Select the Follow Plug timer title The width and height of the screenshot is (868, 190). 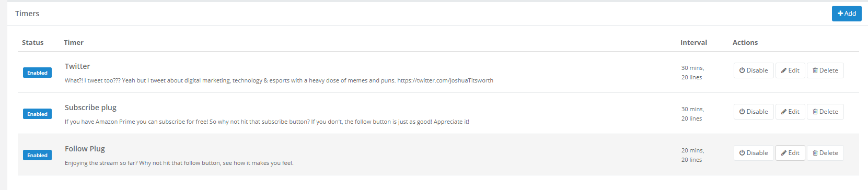tap(85, 149)
